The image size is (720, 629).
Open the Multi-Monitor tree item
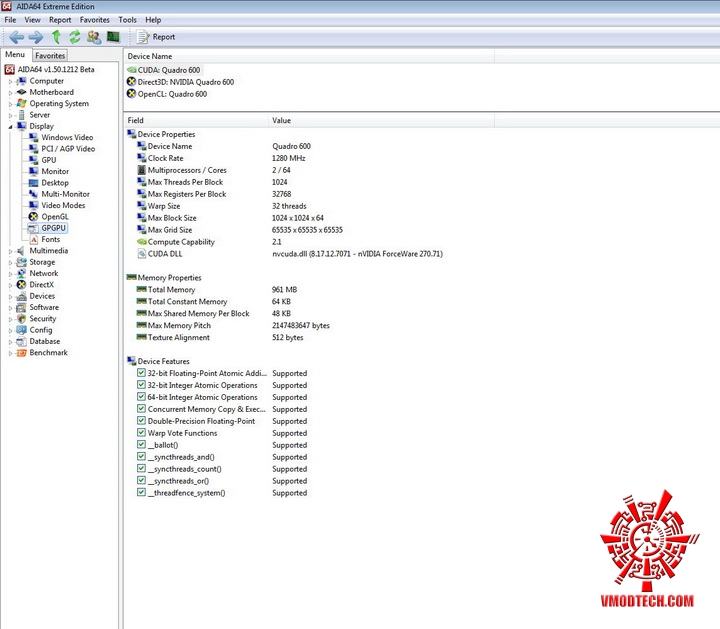click(x=59, y=194)
